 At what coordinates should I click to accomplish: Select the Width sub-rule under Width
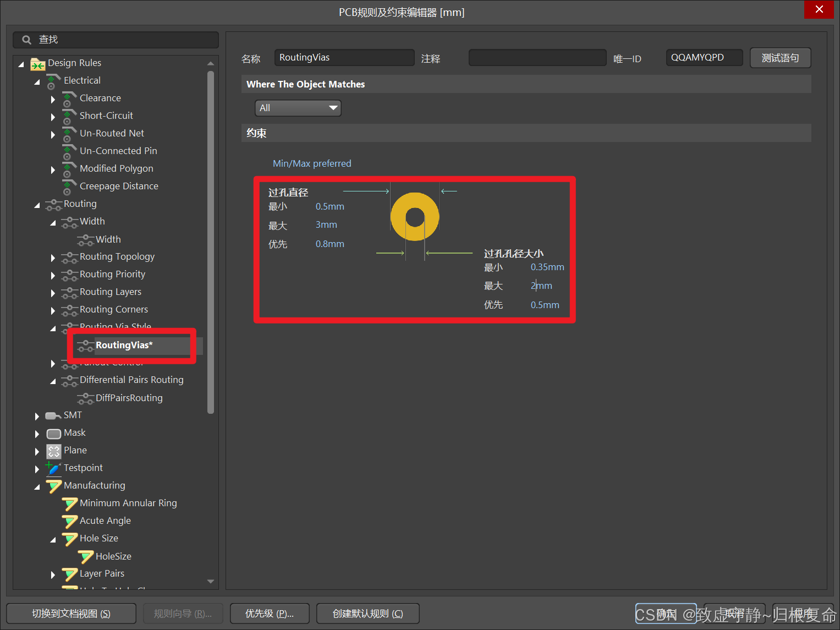click(108, 239)
